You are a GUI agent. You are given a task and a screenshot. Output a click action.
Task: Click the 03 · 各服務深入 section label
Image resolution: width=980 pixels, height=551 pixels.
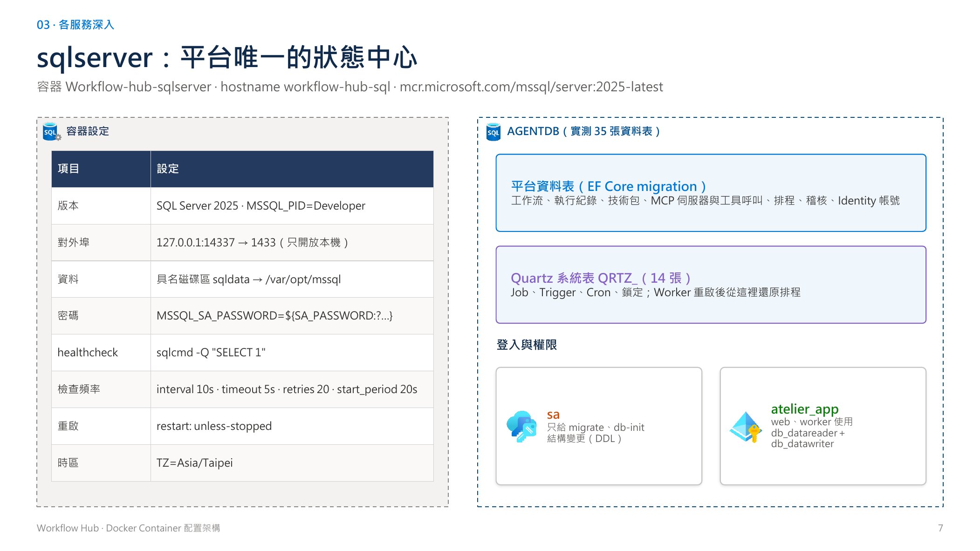pos(75,25)
